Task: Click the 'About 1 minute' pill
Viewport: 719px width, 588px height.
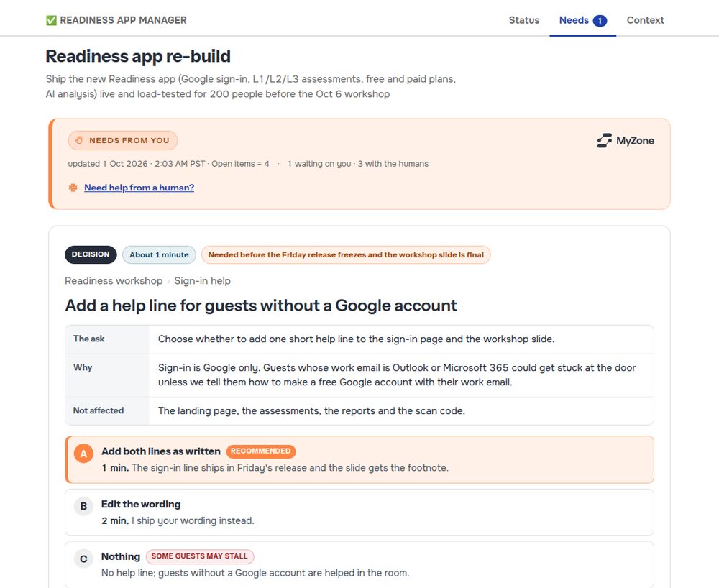Action: (x=159, y=254)
